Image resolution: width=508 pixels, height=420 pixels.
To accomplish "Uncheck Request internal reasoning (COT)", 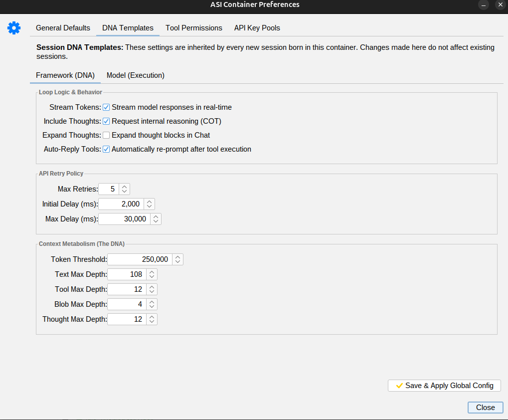I will pos(106,121).
